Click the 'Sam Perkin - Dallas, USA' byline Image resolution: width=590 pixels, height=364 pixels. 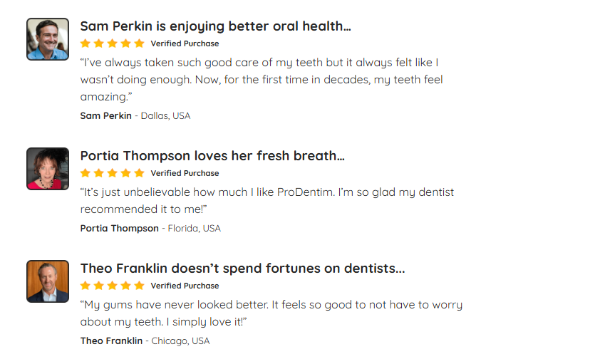click(135, 115)
